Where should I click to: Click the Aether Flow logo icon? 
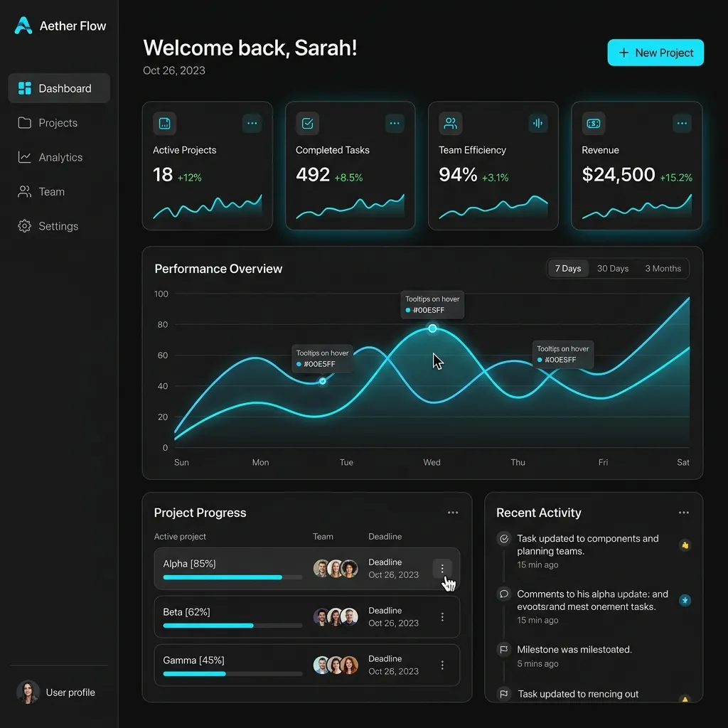23,26
